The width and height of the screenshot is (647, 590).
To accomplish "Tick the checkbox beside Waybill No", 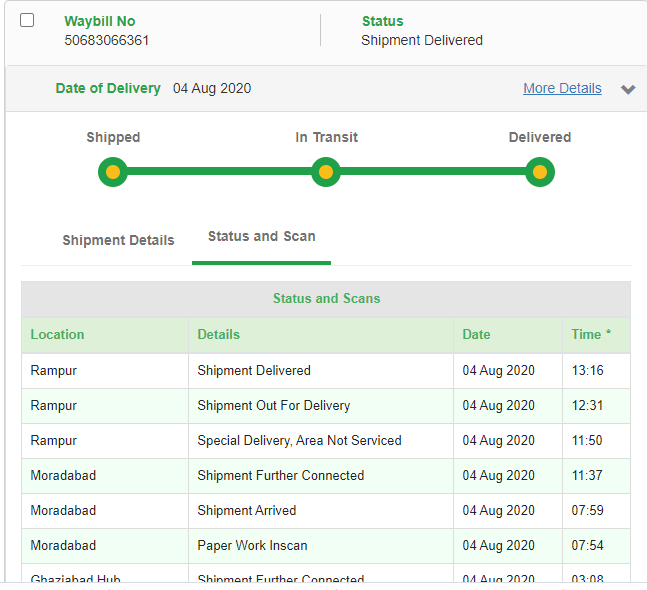I will (x=27, y=20).
